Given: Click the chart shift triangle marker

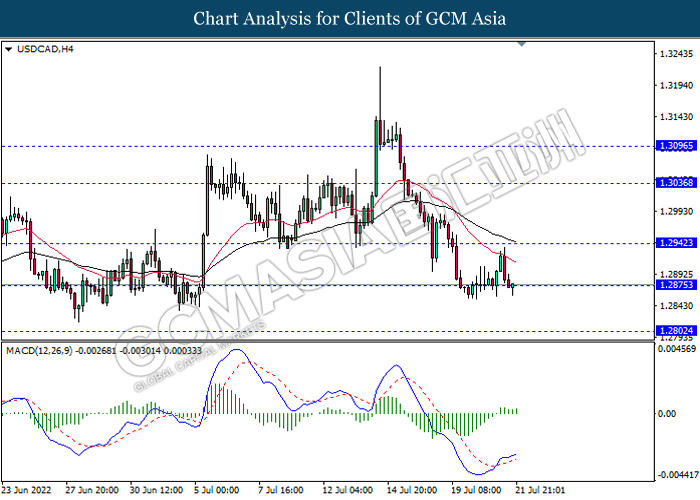Looking at the screenshot, I should pyautogui.click(x=522, y=44).
